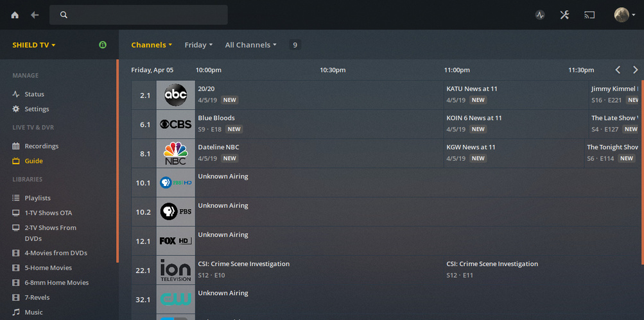Open the Channels view dropdown

click(x=152, y=45)
